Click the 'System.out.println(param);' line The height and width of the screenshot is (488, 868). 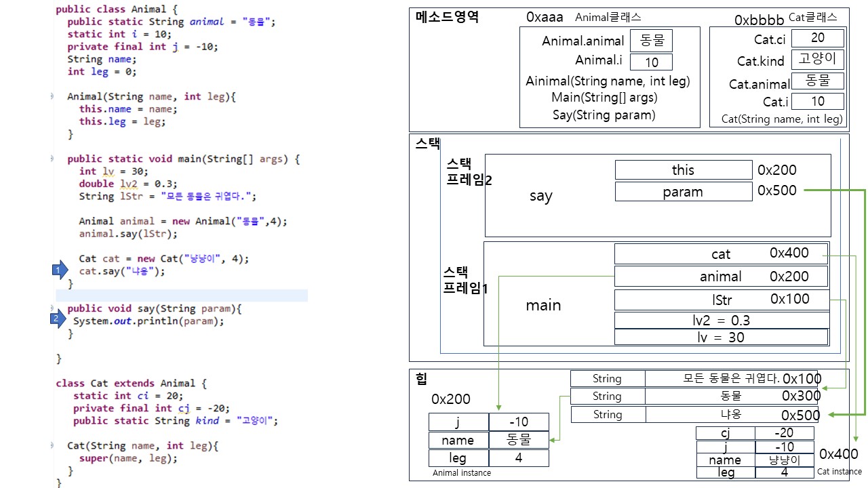click(149, 321)
